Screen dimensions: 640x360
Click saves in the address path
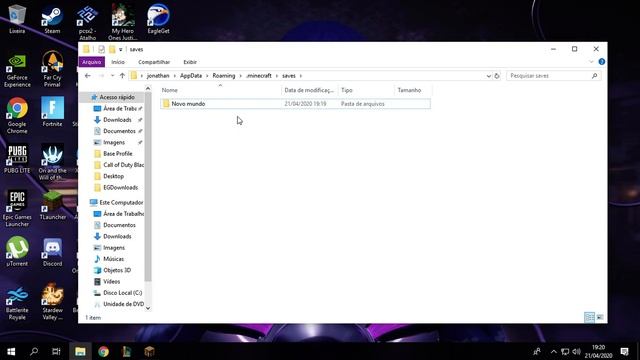tap(289, 76)
